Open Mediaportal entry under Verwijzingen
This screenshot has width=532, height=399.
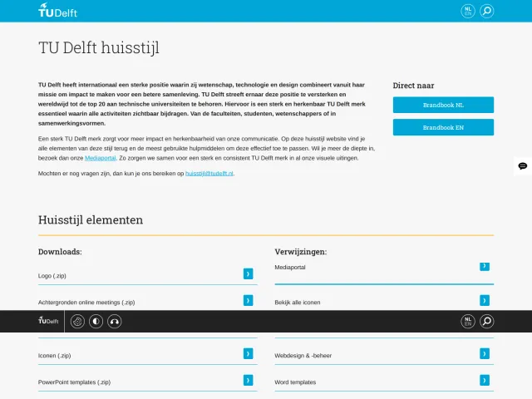pos(290,268)
